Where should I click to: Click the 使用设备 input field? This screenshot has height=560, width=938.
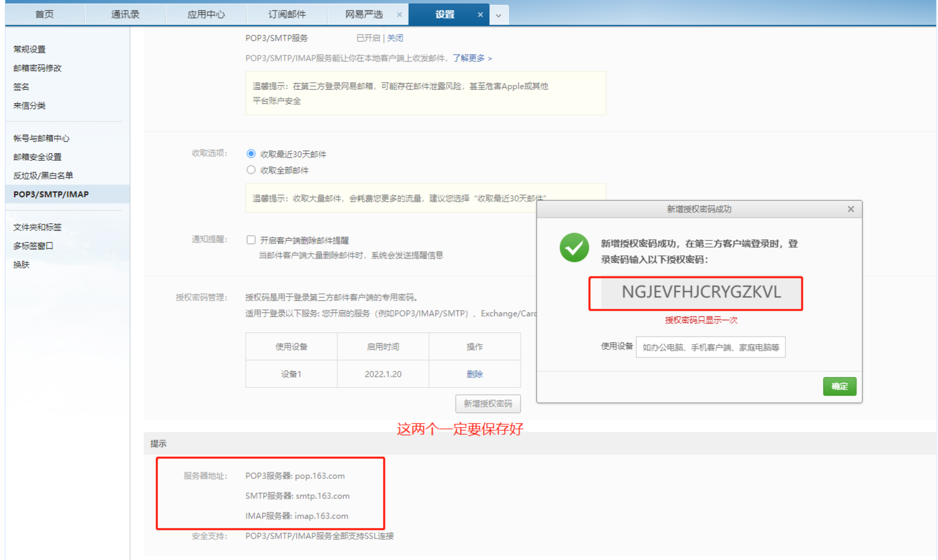[710, 347]
